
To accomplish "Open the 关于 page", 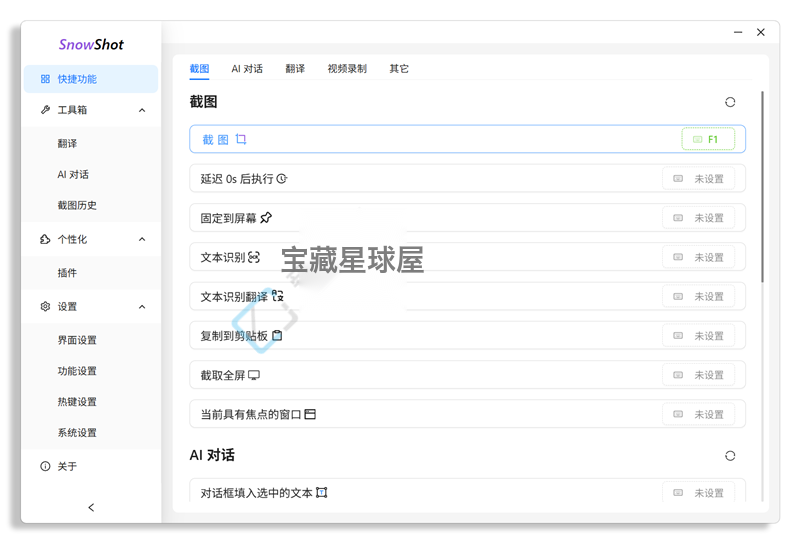I will click(x=67, y=466).
